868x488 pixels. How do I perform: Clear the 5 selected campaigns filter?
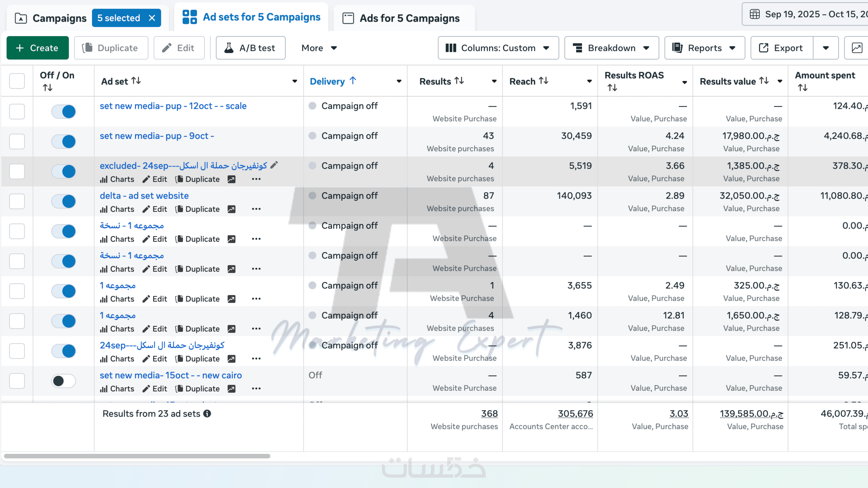point(152,18)
